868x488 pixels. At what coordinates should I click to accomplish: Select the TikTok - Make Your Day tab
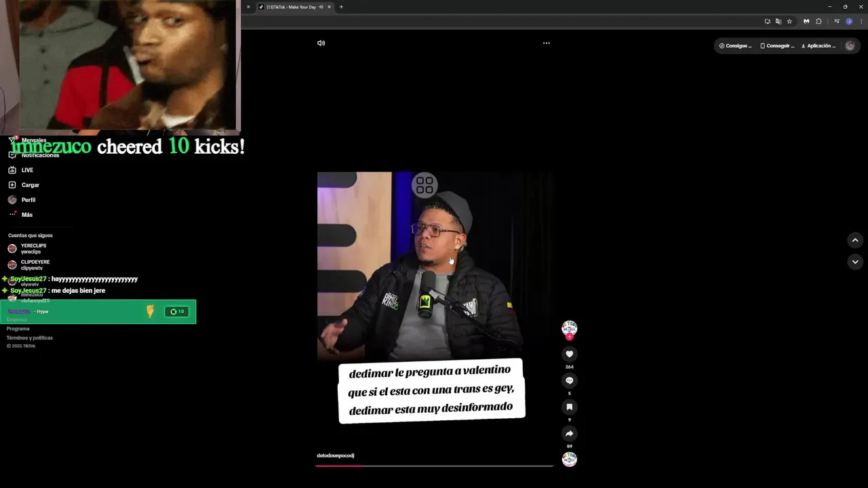tap(292, 7)
